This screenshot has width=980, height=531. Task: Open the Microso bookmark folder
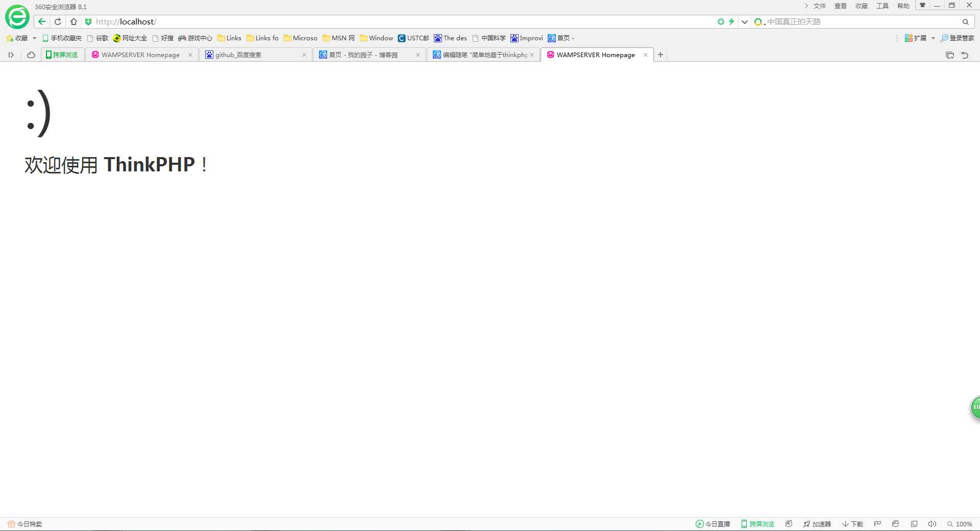pos(301,38)
